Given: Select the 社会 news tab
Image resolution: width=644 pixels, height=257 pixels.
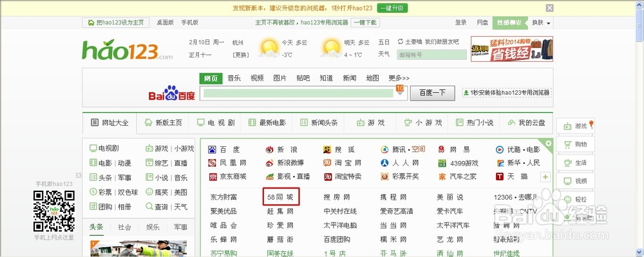Looking at the screenshot, I should click(124, 227).
